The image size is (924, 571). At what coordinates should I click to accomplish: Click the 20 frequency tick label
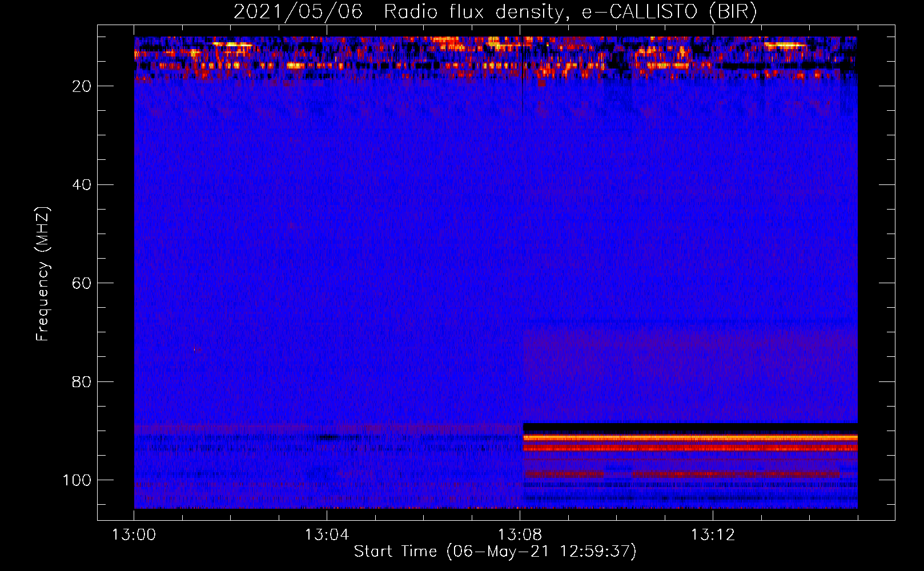pyautogui.click(x=82, y=86)
